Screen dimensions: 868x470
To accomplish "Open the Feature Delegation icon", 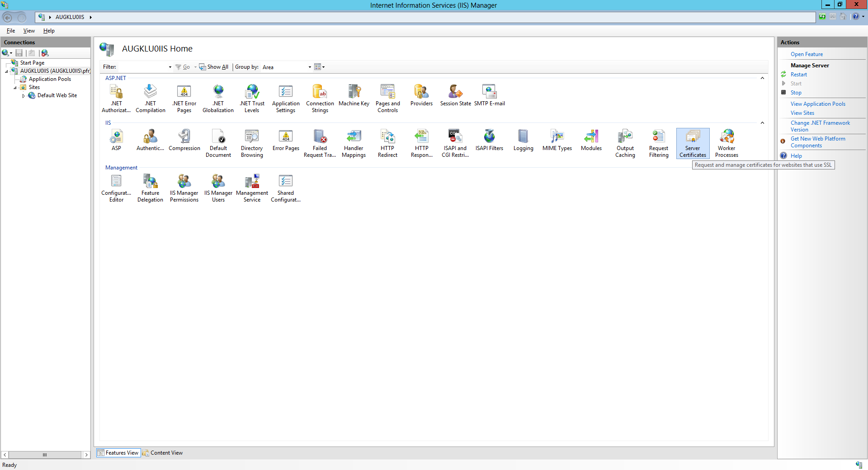I will [x=150, y=188].
